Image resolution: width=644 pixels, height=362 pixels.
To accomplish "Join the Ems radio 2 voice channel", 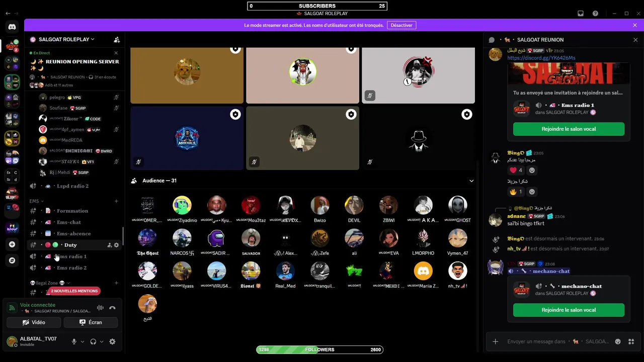I will (x=74, y=267).
